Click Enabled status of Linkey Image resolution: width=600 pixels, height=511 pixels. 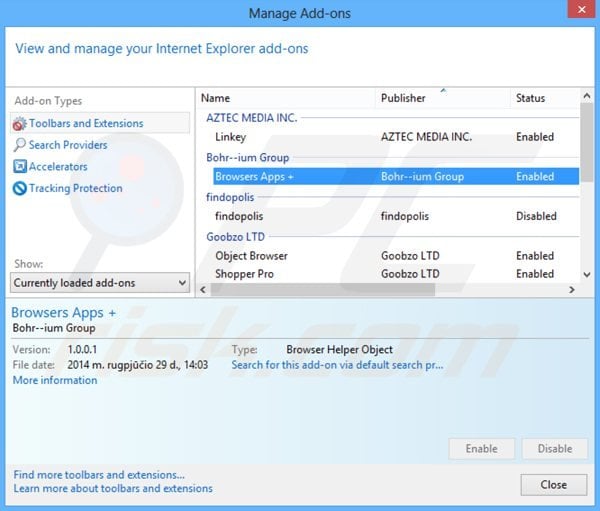(535, 137)
